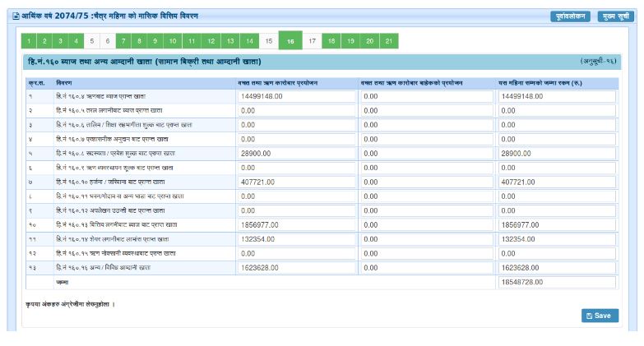644x346 pixels.
Task: Focus row 1 field in the second amount column
Action: click(426, 96)
